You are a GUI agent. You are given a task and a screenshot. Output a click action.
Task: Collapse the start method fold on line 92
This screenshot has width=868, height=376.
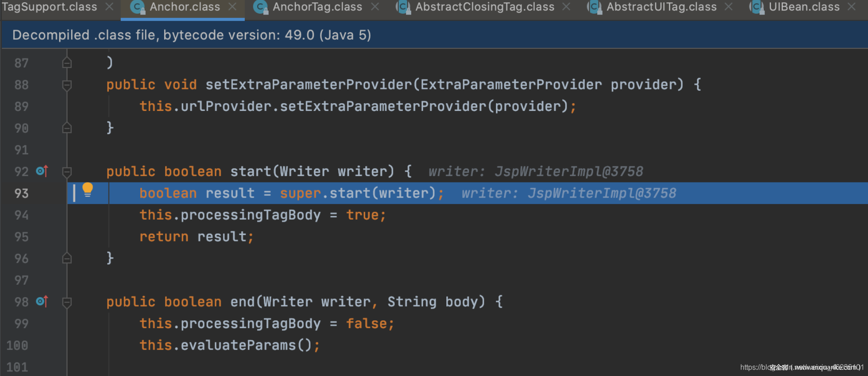tap(67, 172)
